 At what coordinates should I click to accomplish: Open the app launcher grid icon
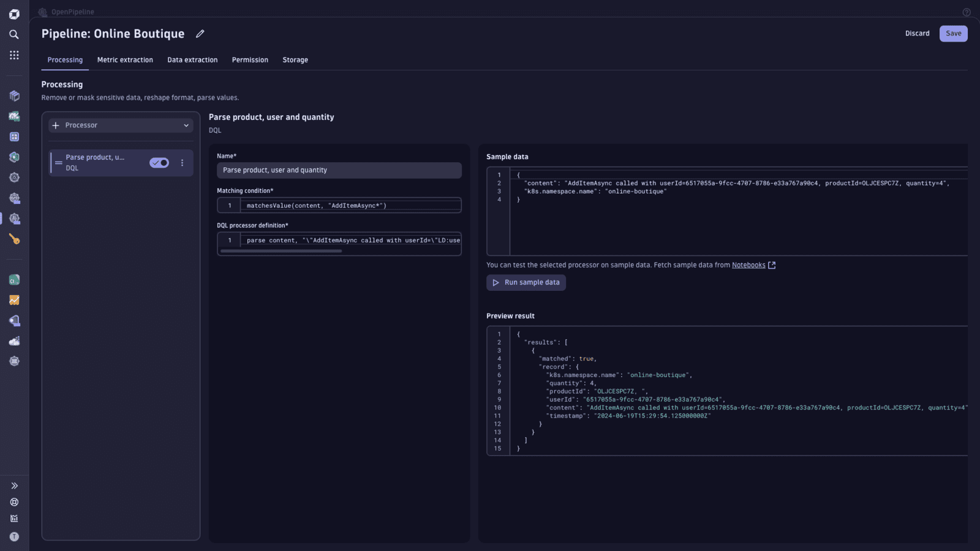pos(14,54)
